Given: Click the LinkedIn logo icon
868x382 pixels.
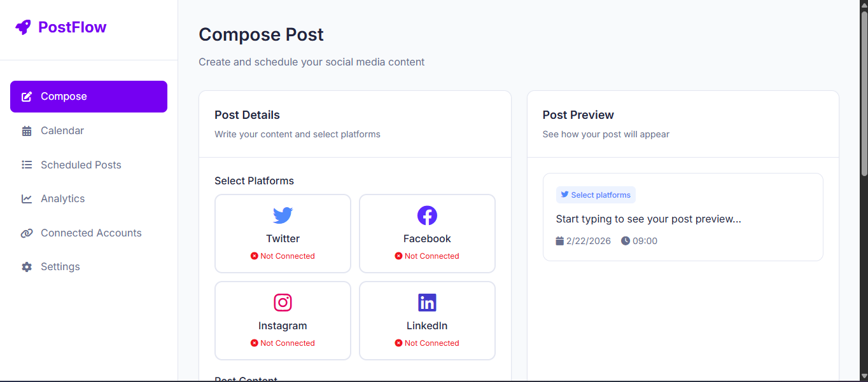Looking at the screenshot, I should pyautogui.click(x=427, y=303).
